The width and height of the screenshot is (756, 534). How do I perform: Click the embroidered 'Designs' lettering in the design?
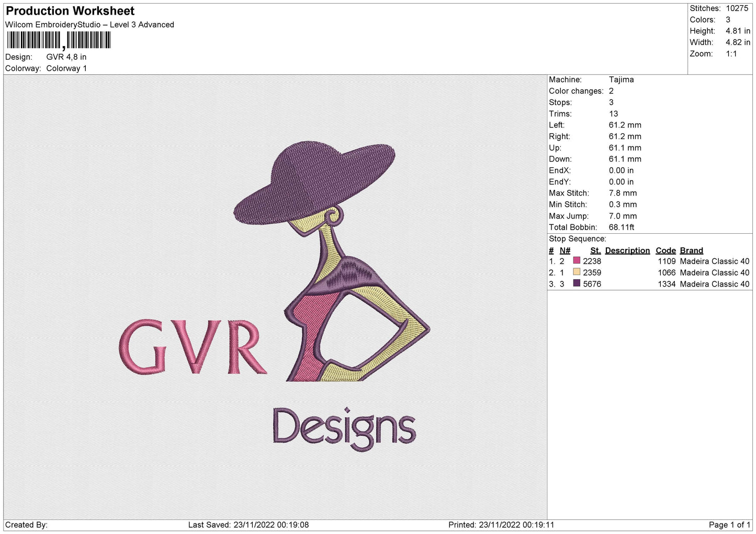pyautogui.click(x=344, y=429)
